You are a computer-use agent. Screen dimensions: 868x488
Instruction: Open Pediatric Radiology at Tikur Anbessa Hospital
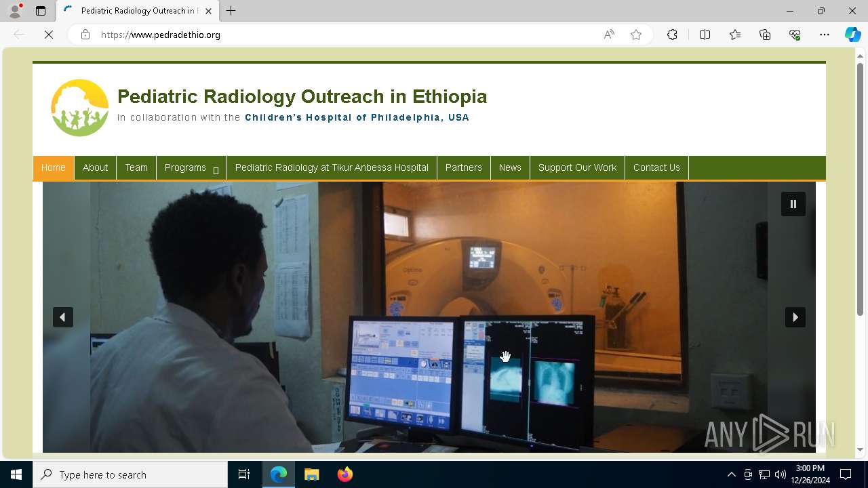tap(332, 167)
